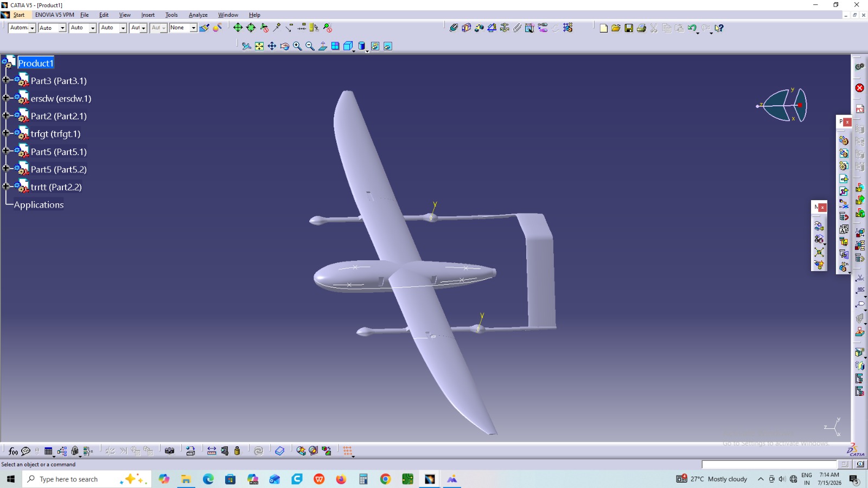The height and width of the screenshot is (488, 868).
Task: Click the Painter brush icon
Action: pos(205,28)
